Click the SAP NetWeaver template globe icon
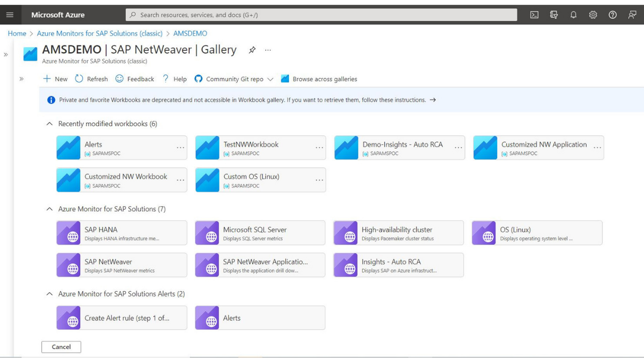Screen dimensions: 644x362 click(x=68, y=265)
